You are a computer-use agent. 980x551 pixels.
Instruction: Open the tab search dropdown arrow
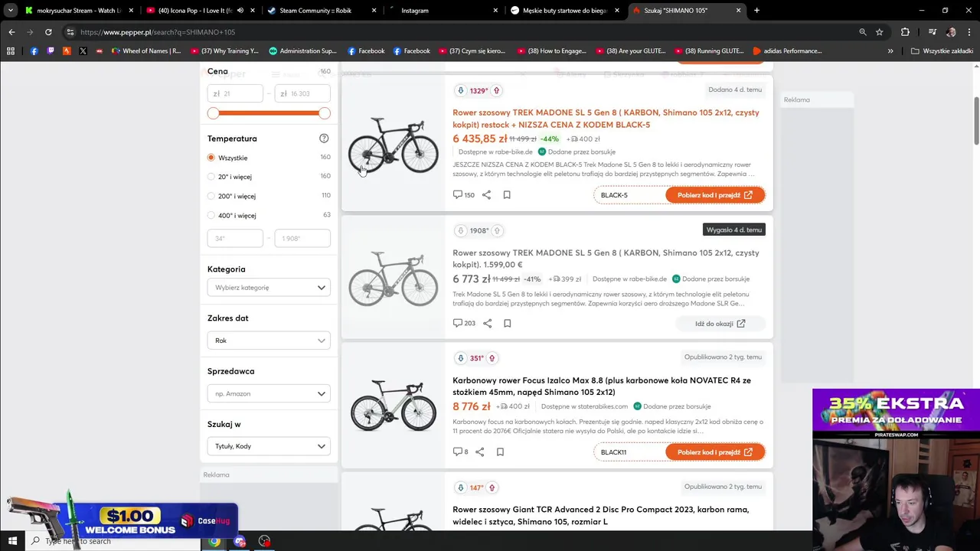[x=10, y=11]
